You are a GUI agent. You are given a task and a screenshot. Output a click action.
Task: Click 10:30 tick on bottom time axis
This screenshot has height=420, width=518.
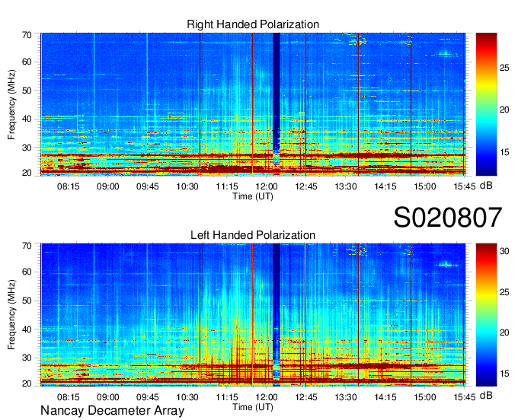[x=187, y=397]
